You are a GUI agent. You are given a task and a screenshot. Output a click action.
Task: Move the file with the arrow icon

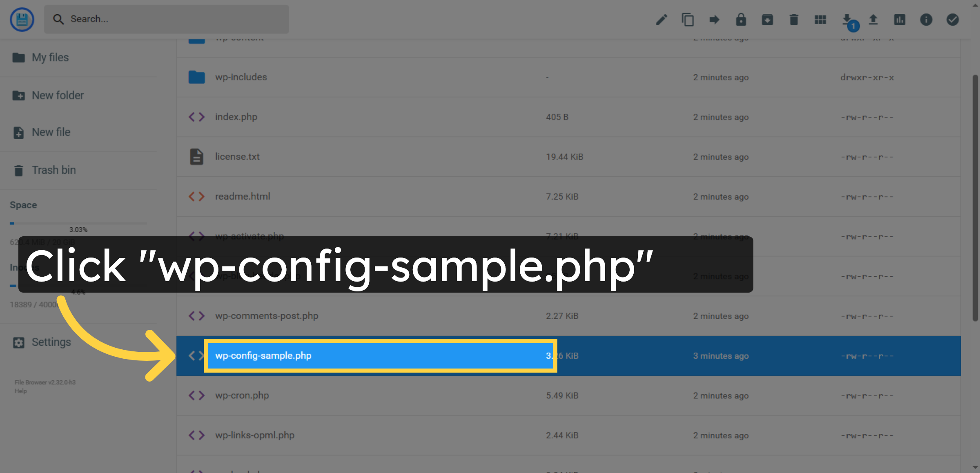click(715, 20)
